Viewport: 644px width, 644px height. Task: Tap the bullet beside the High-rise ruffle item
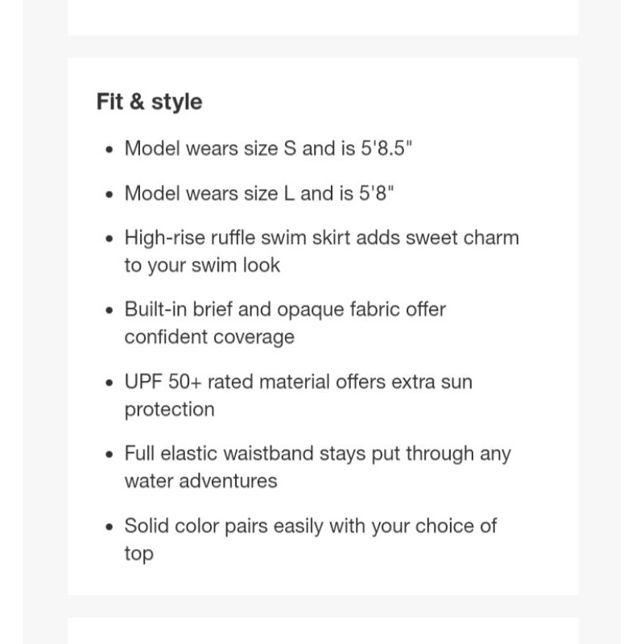pos(109,239)
